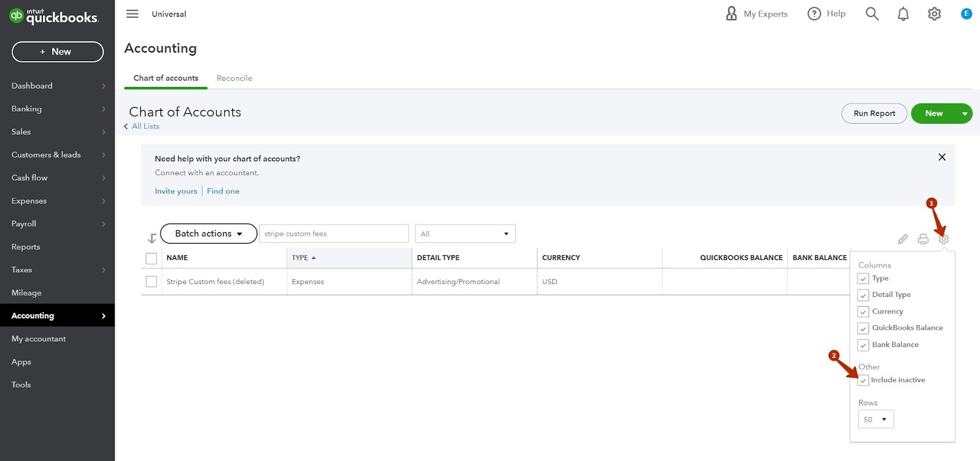Open the Batch actions dropdown

tap(208, 233)
